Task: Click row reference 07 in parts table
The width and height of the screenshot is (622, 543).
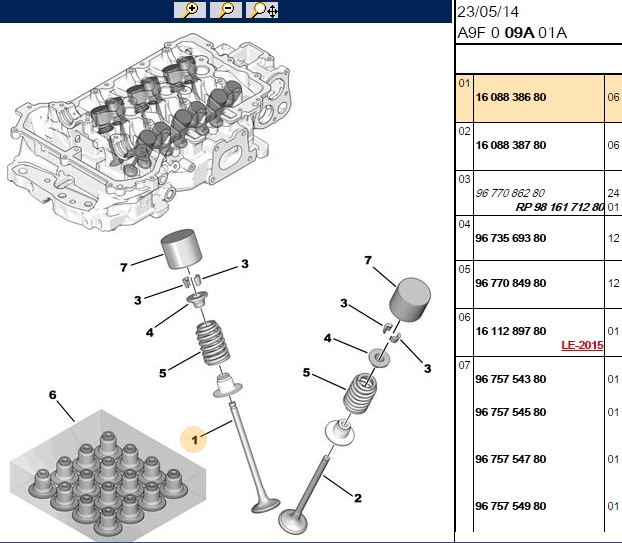Action: [x=464, y=365]
